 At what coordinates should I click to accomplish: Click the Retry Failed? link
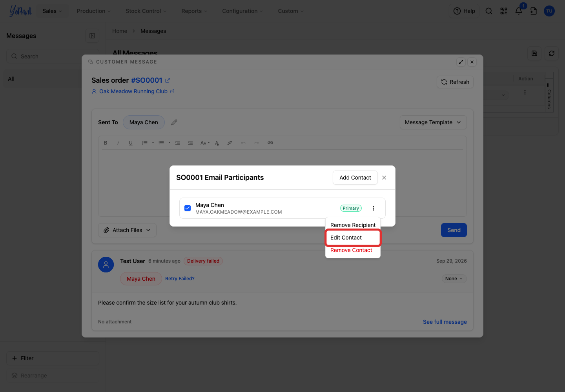pyautogui.click(x=180, y=279)
